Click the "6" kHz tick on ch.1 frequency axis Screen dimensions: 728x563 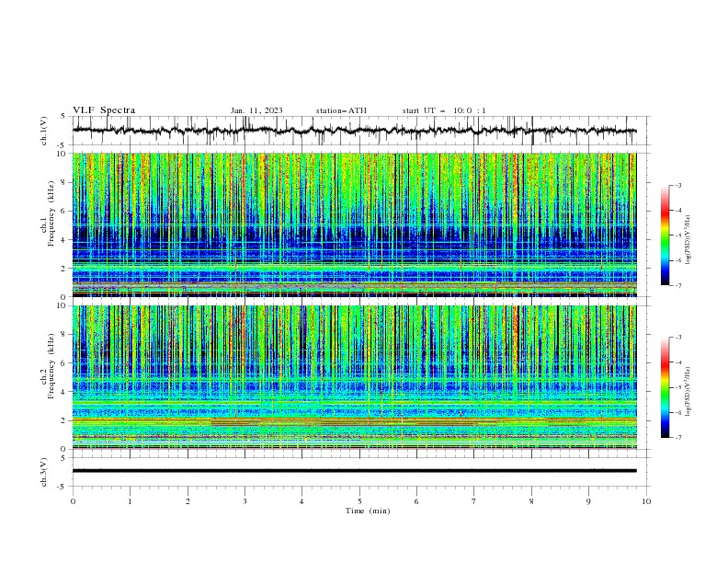(65, 211)
